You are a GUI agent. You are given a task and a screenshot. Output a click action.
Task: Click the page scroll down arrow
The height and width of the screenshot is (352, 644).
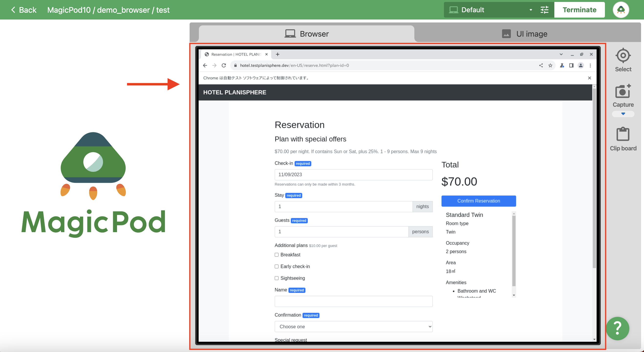tap(594, 339)
